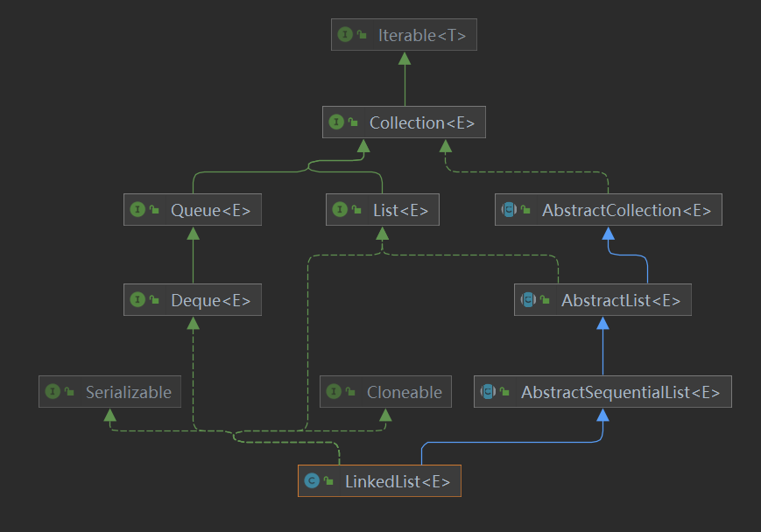Click the public lock icon beside Deque<E>
This screenshot has width=761, height=532.
pos(154,300)
